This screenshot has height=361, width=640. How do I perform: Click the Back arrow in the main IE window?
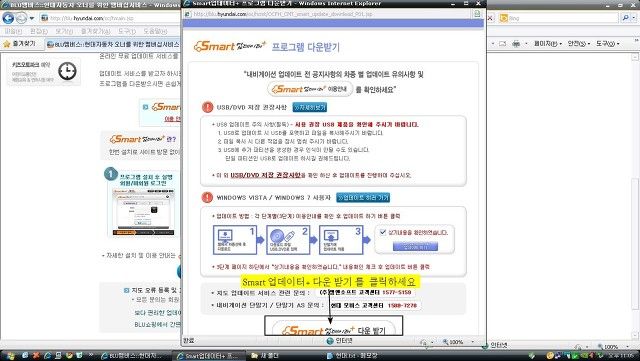[x=8, y=18]
